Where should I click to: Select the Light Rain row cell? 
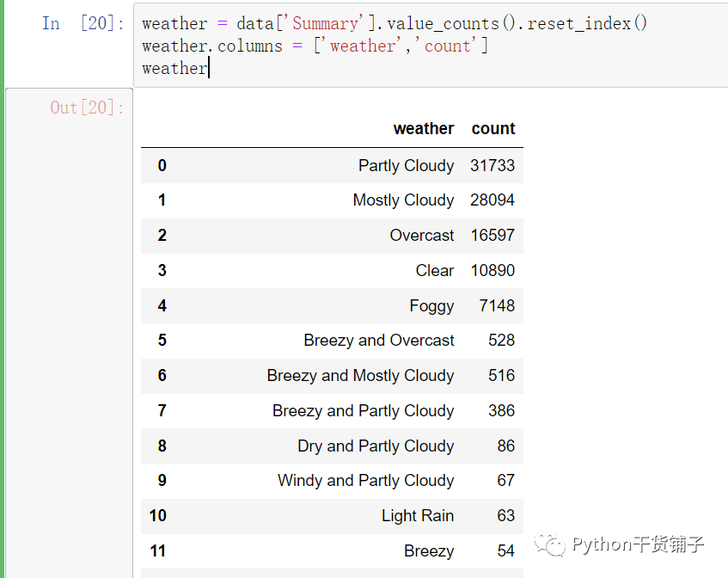click(x=418, y=516)
